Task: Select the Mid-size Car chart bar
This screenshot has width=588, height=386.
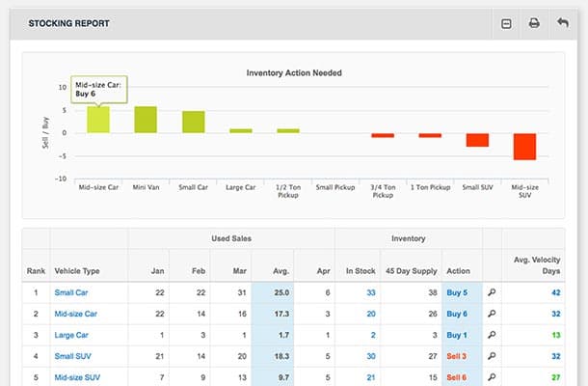Action: click(x=98, y=120)
